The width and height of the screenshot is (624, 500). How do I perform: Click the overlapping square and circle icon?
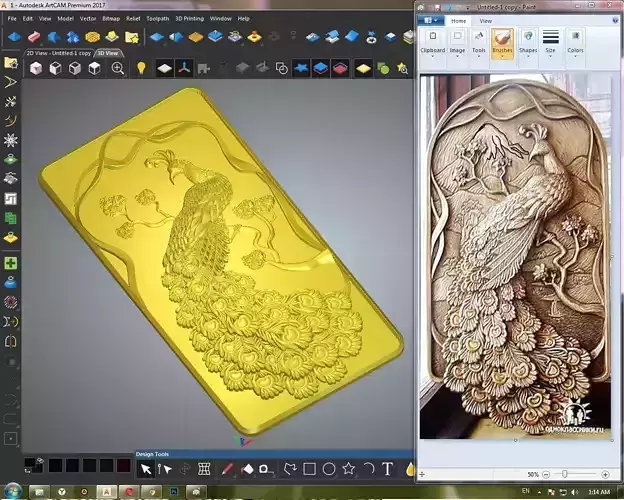pos(282,68)
